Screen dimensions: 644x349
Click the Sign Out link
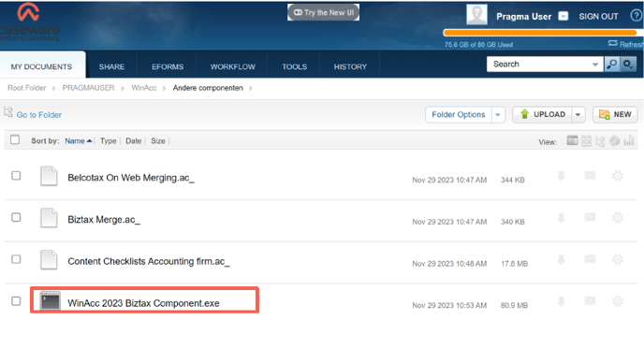(x=598, y=17)
